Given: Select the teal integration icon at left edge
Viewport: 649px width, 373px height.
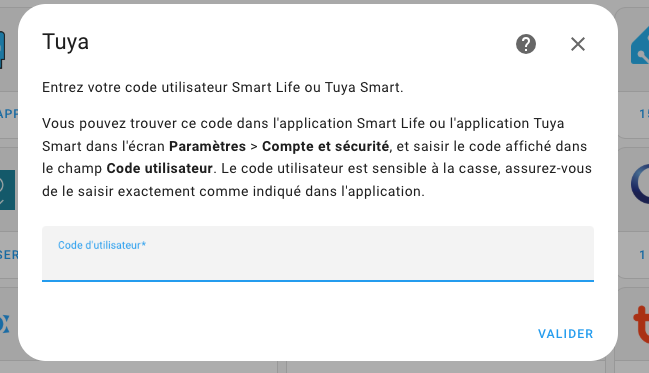Looking at the screenshot, I should [x=7, y=190].
